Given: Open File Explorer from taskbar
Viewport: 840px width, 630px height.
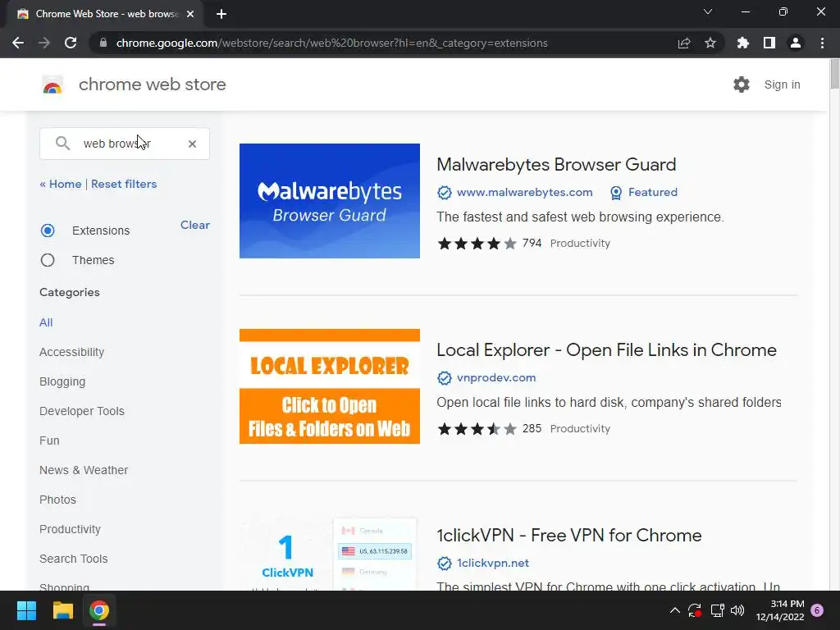Looking at the screenshot, I should pos(62,610).
